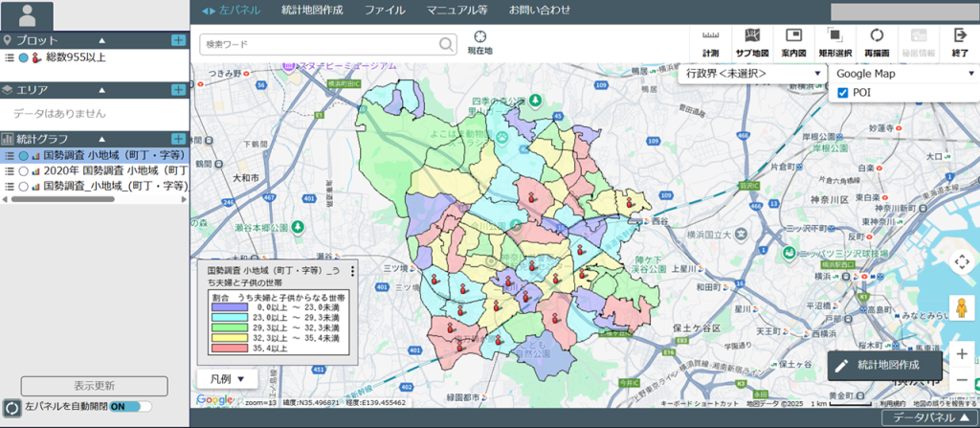Open the 行政界 boundary dropdown
The image size is (980, 428).
751,74
